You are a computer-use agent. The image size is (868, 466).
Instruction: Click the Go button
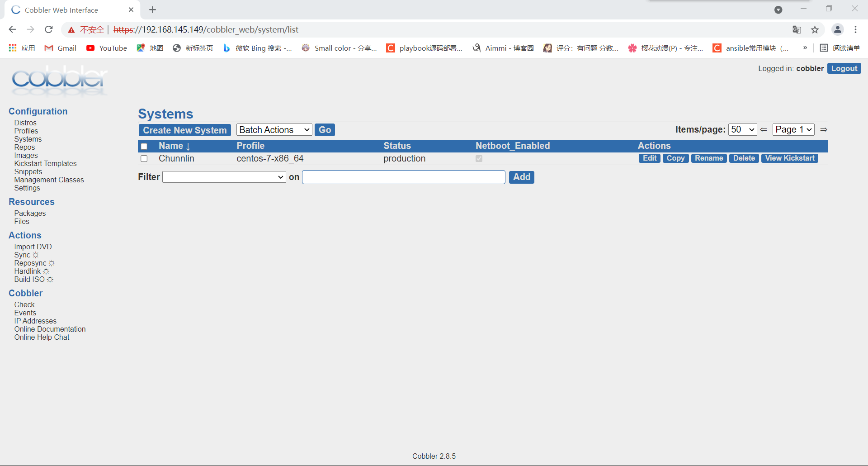[325, 130]
